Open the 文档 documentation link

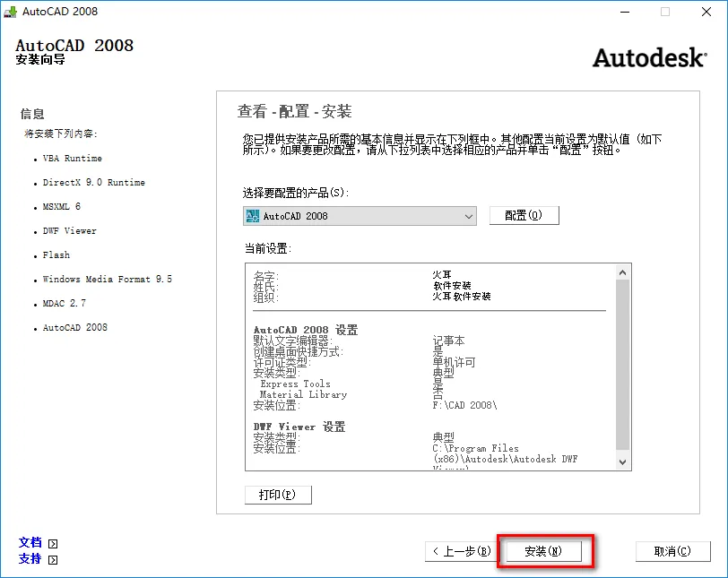(x=30, y=542)
